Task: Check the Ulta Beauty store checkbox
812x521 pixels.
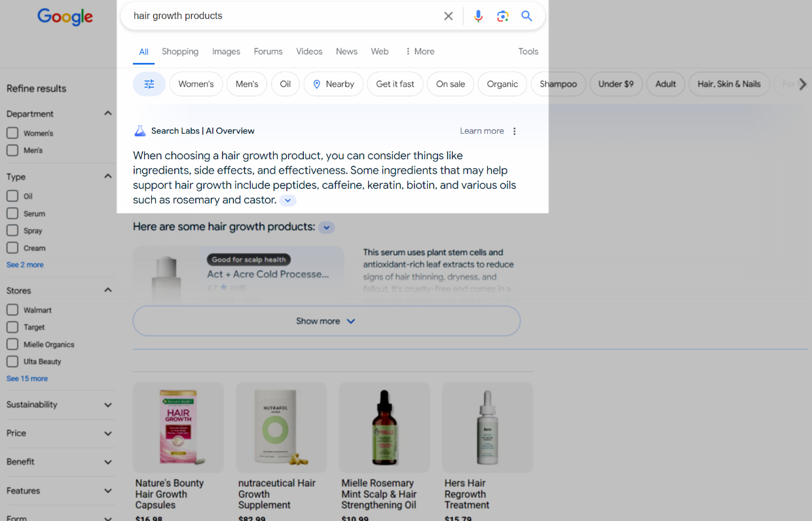Action: [12, 361]
